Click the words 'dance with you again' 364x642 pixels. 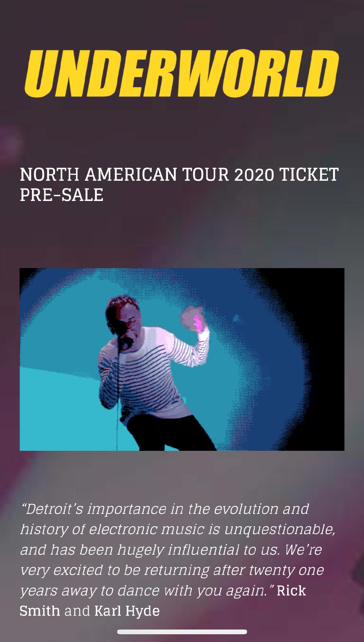193,591
